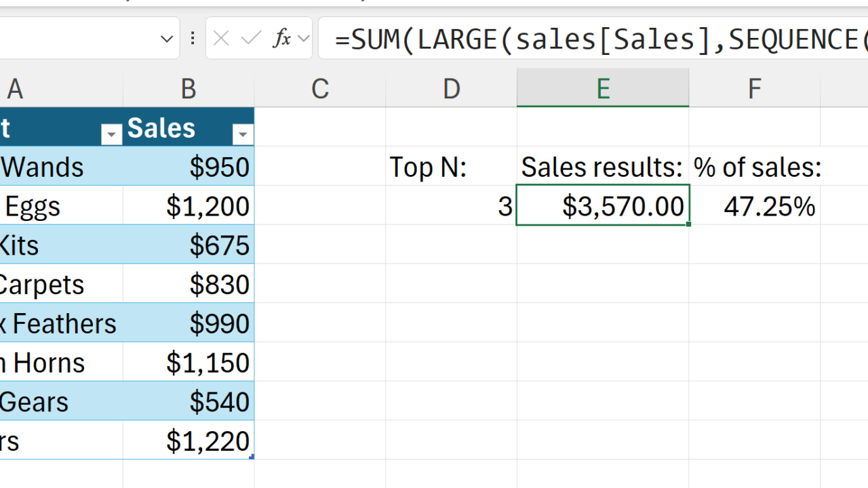868x488 pixels.
Task: Click the vertical dots formula bar resize handle
Action: click(193, 39)
